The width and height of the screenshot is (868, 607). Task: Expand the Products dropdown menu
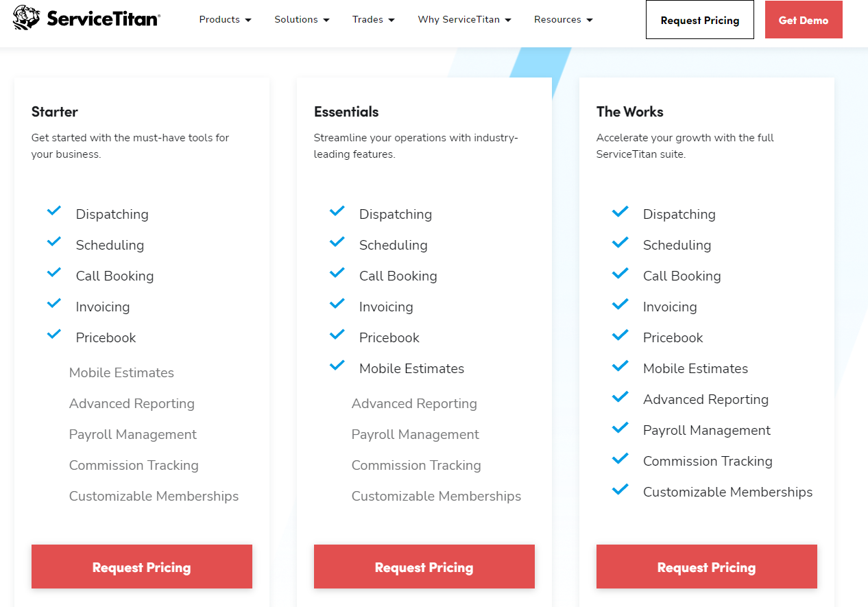coord(225,20)
